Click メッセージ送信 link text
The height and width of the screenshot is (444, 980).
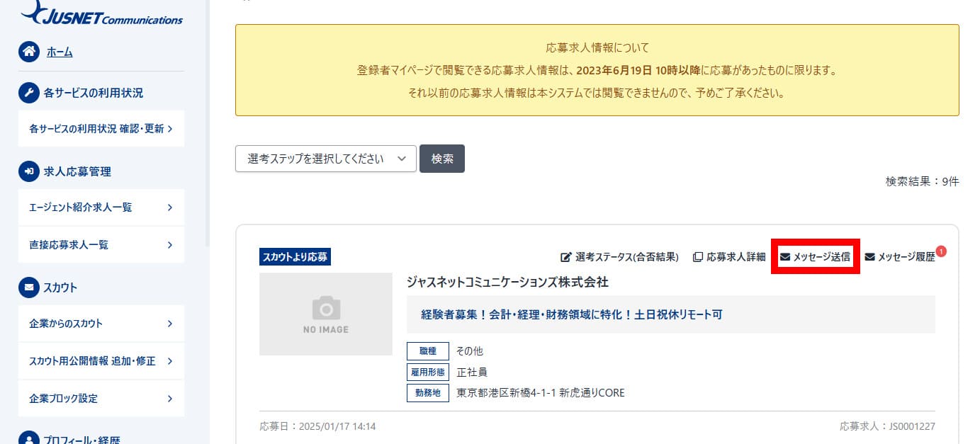pyautogui.click(x=822, y=257)
